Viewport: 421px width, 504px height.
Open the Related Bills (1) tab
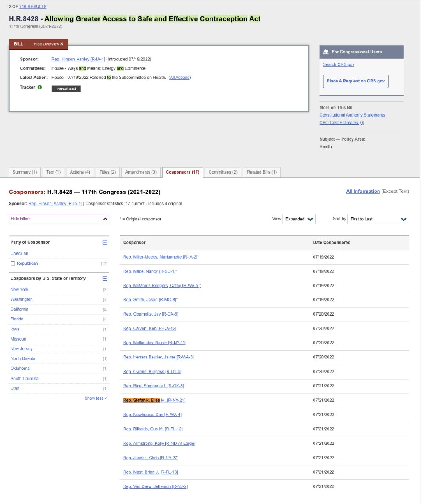(x=262, y=172)
